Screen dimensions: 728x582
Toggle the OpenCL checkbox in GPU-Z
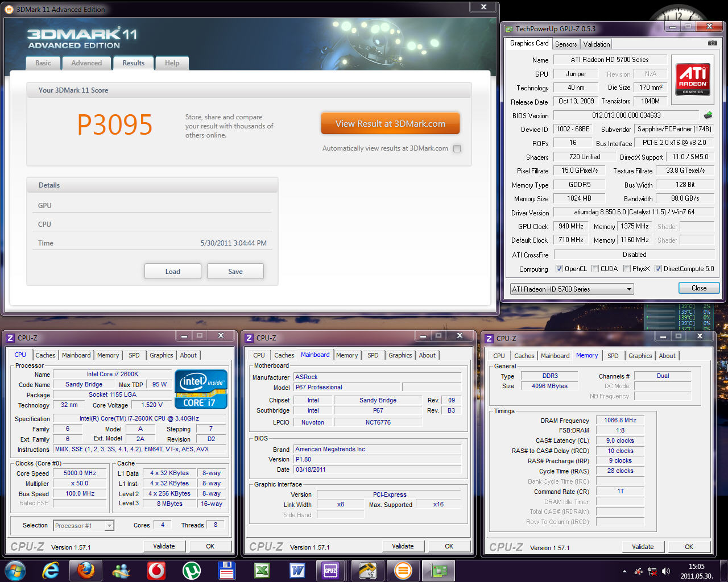click(559, 269)
